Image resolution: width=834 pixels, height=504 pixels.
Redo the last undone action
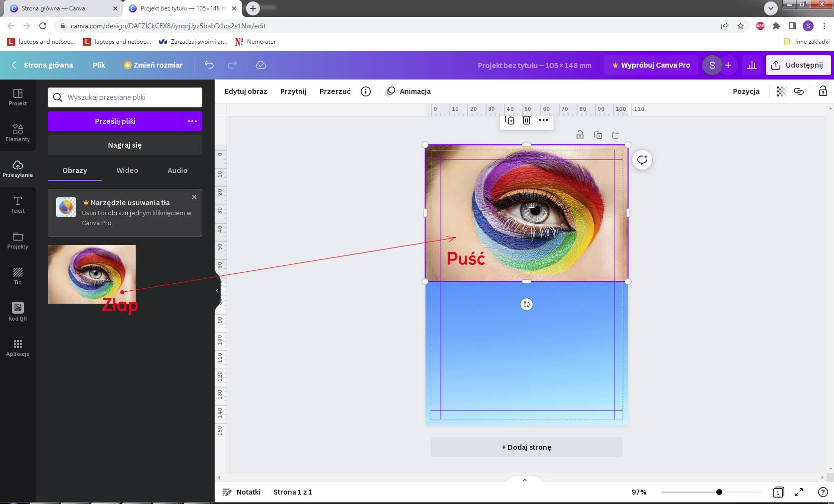click(x=232, y=65)
